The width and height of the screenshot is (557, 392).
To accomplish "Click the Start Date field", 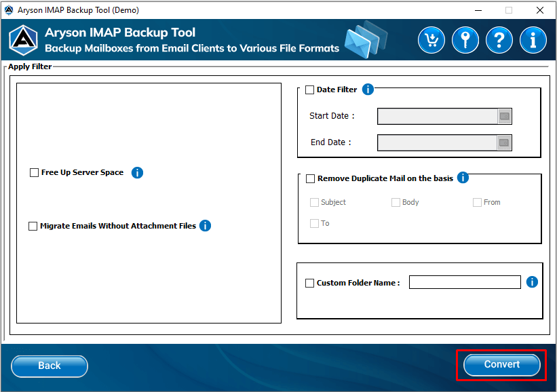I will click(438, 116).
